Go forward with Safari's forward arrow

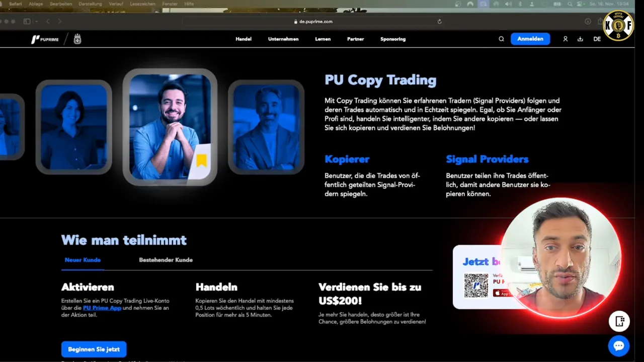[60, 21]
